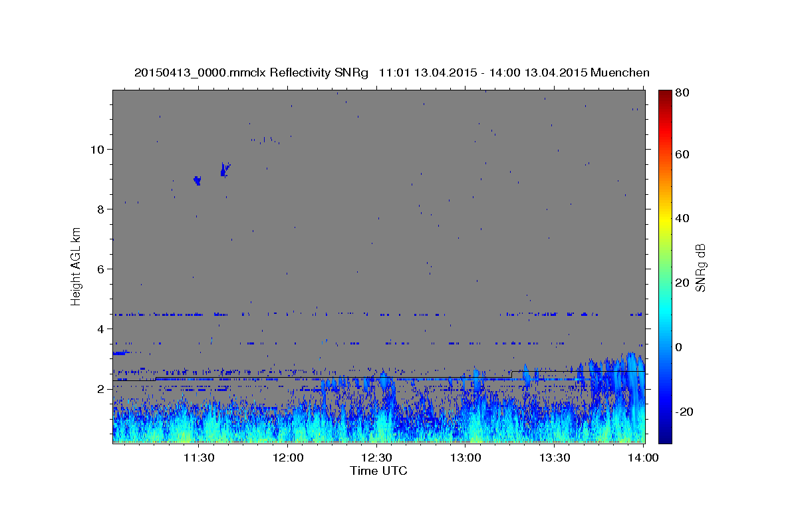Click the 12:30 time tick label
The height and width of the screenshot is (532, 798).
376,458
